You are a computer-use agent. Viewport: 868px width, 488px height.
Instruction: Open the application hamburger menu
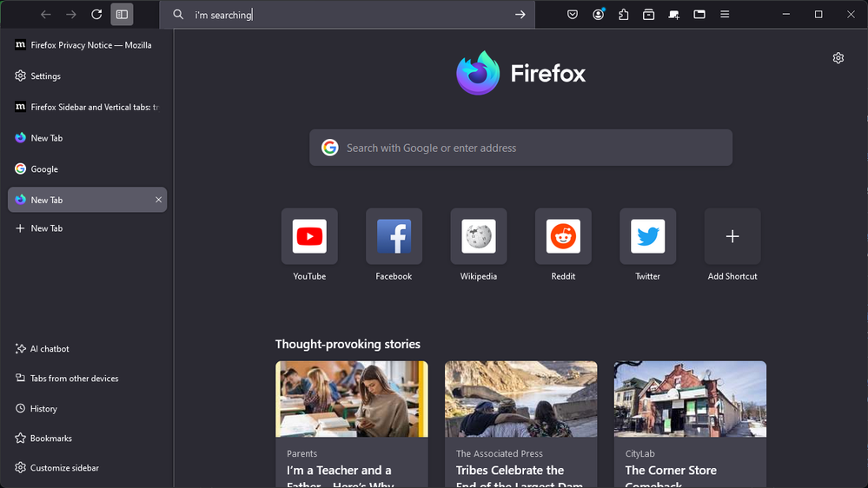pos(725,15)
